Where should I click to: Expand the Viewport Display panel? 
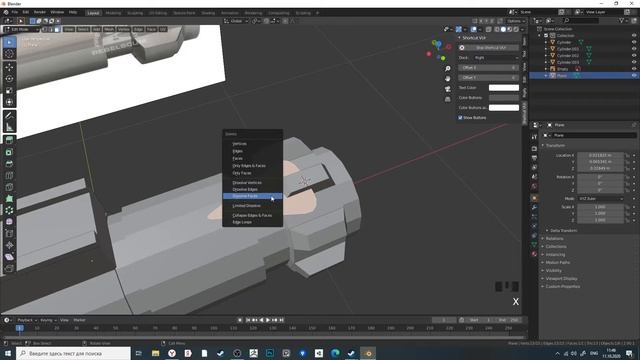click(561, 278)
